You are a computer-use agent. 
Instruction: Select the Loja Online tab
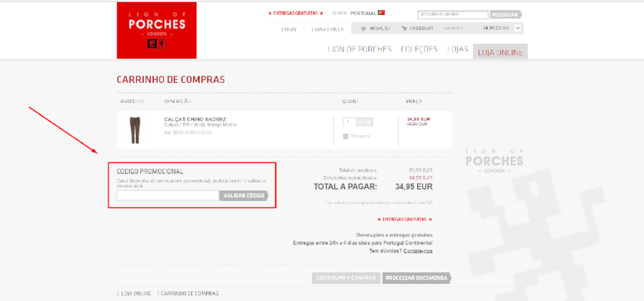499,49
